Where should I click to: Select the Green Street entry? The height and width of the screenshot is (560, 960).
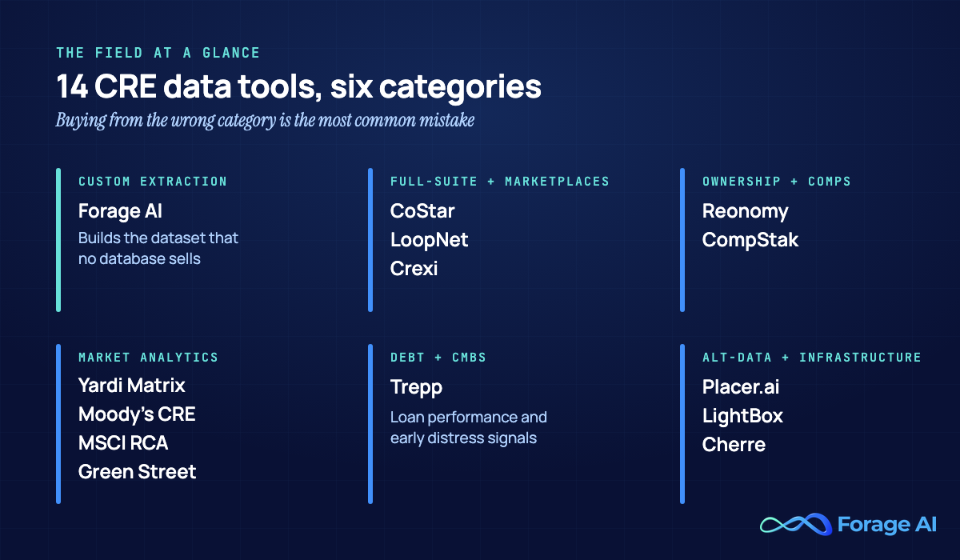pyautogui.click(x=138, y=472)
